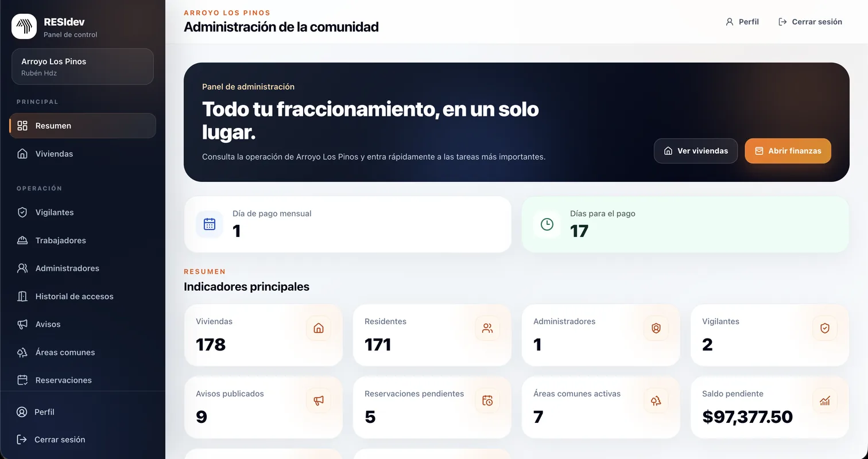868x459 pixels.
Task: Select the Arroyo Los Pinos community card
Action: 83,67
